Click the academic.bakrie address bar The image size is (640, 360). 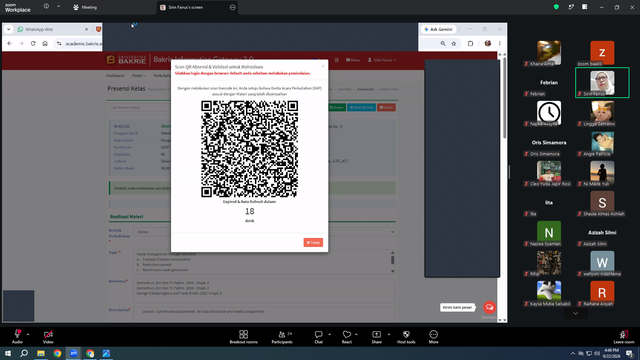(x=83, y=44)
